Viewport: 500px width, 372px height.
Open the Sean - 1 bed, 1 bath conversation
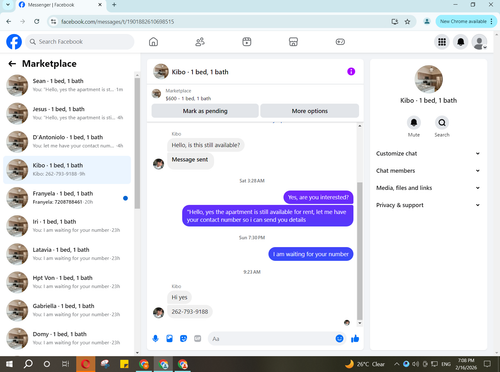tap(67, 85)
